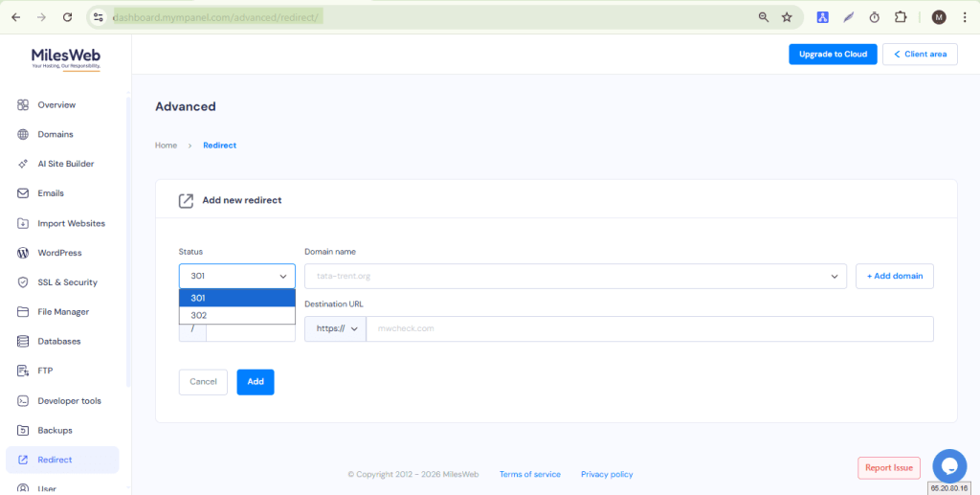Click the Report Issue button
The height and width of the screenshot is (495, 980).
[x=889, y=467]
